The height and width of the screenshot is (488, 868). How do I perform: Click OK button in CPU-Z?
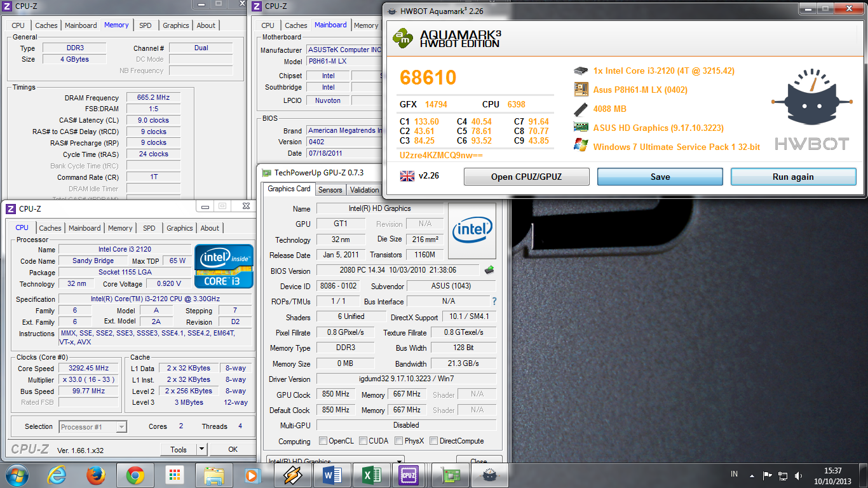(233, 449)
